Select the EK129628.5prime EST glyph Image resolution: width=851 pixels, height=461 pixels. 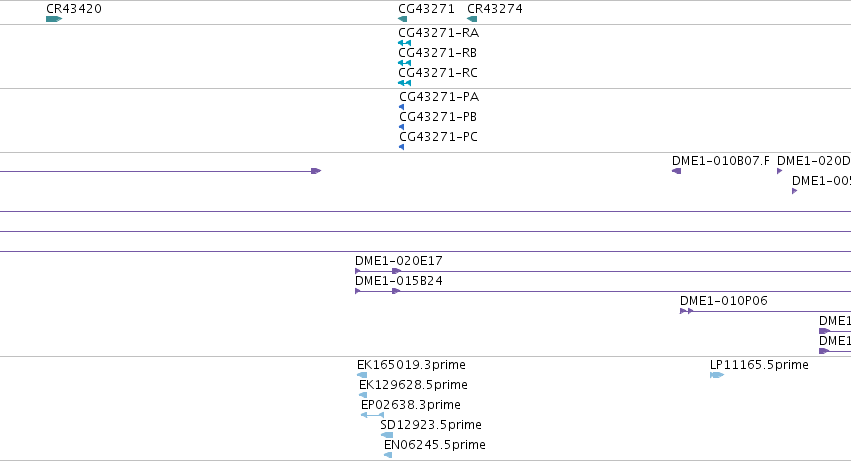pyautogui.click(x=363, y=395)
